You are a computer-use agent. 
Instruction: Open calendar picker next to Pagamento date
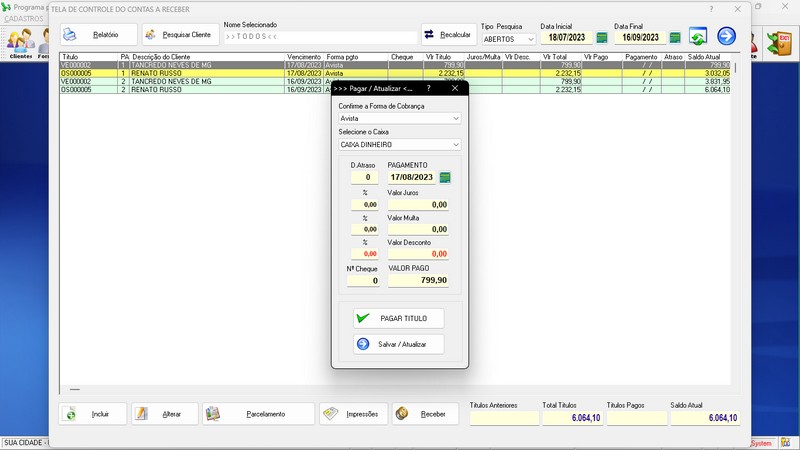click(x=445, y=177)
